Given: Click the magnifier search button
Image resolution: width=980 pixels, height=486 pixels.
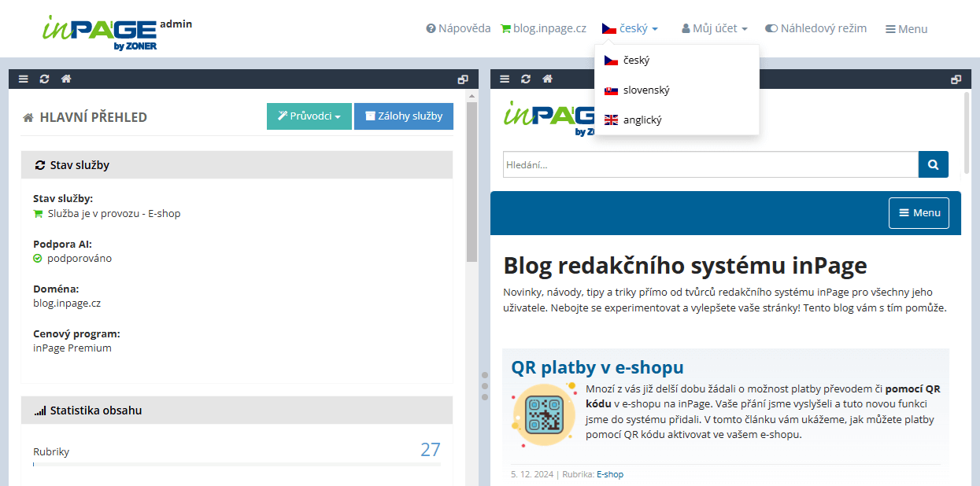Looking at the screenshot, I should click(x=933, y=164).
